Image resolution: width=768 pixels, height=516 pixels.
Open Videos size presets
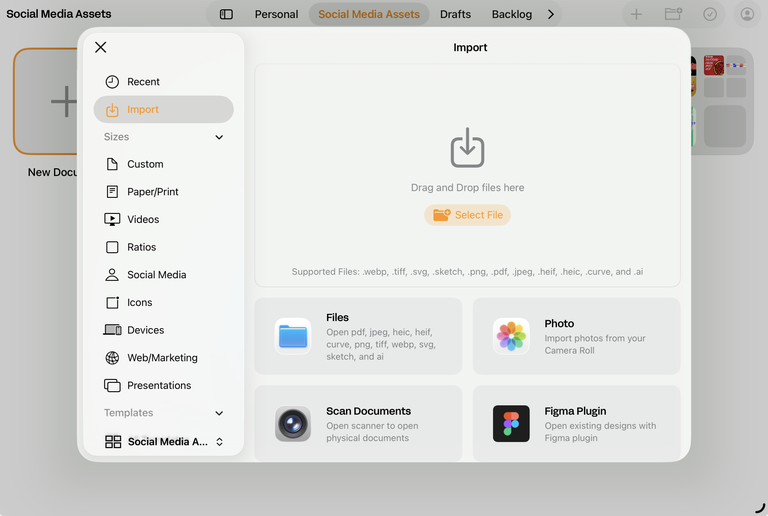[x=163, y=219]
